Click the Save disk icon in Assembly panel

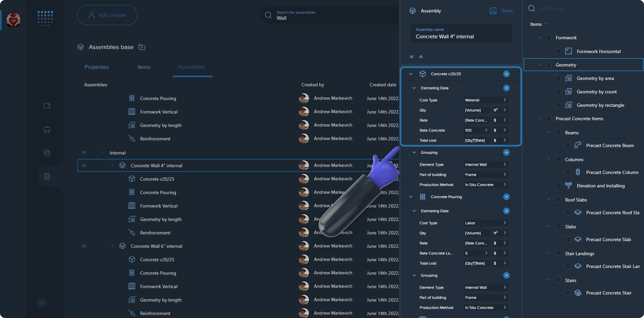pos(493,11)
